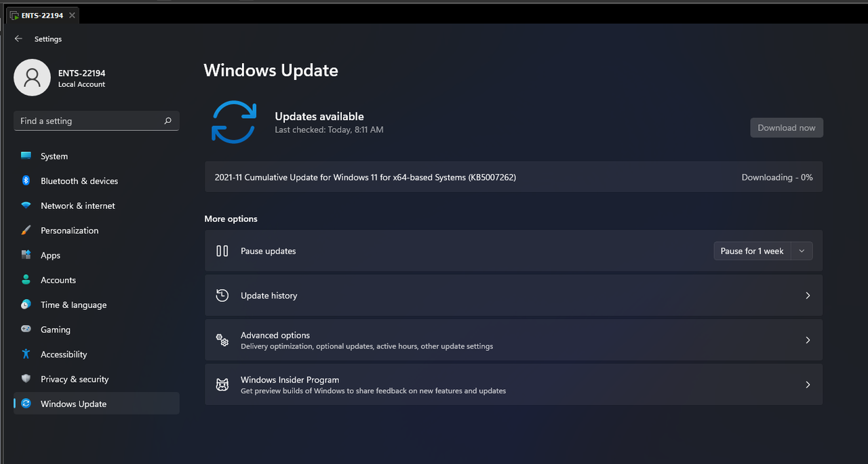Click the large blue update sync icon
The height and width of the screenshot is (464, 868).
coord(234,121)
